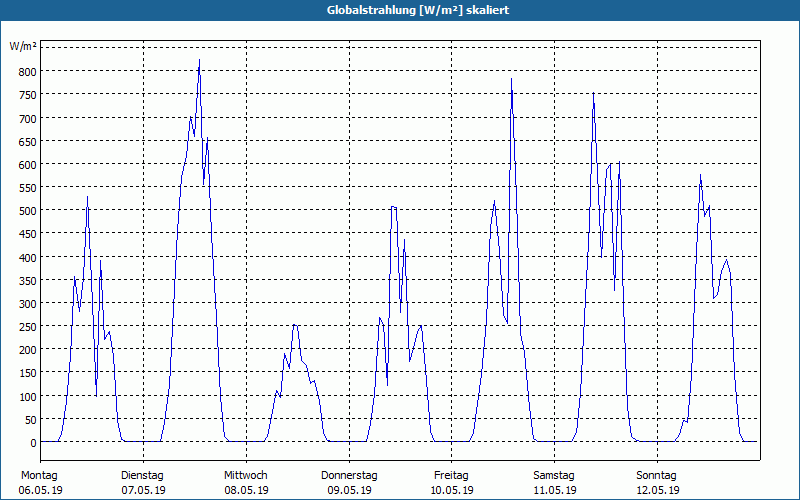Click the date 06.05.19

coord(40,490)
